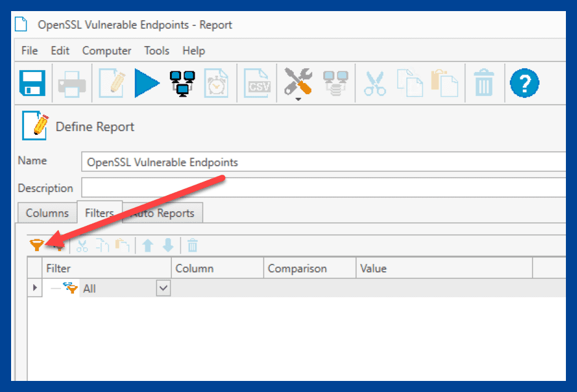Click the Define Report heading text
577x392 pixels.
pos(95,127)
